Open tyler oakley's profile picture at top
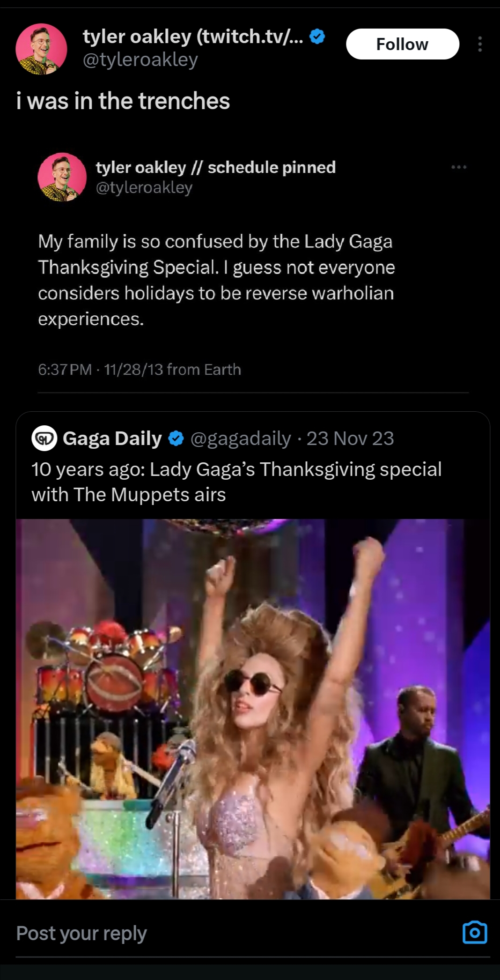The image size is (500, 980). [41, 49]
